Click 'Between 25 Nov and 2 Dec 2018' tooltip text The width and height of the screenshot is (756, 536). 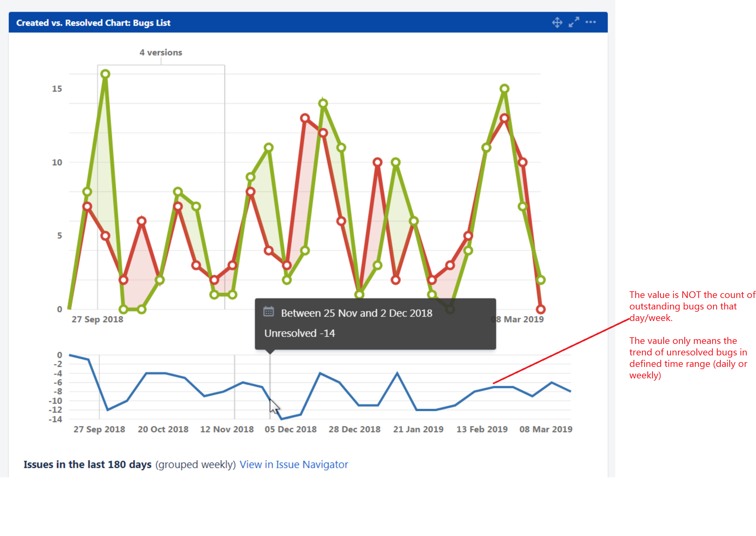pos(356,313)
